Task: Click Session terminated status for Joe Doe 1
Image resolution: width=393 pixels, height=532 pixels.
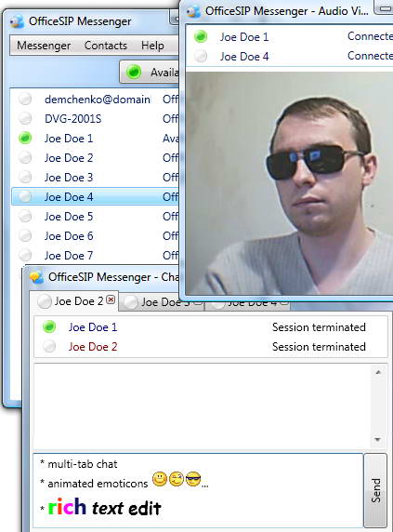Action: (319, 327)
